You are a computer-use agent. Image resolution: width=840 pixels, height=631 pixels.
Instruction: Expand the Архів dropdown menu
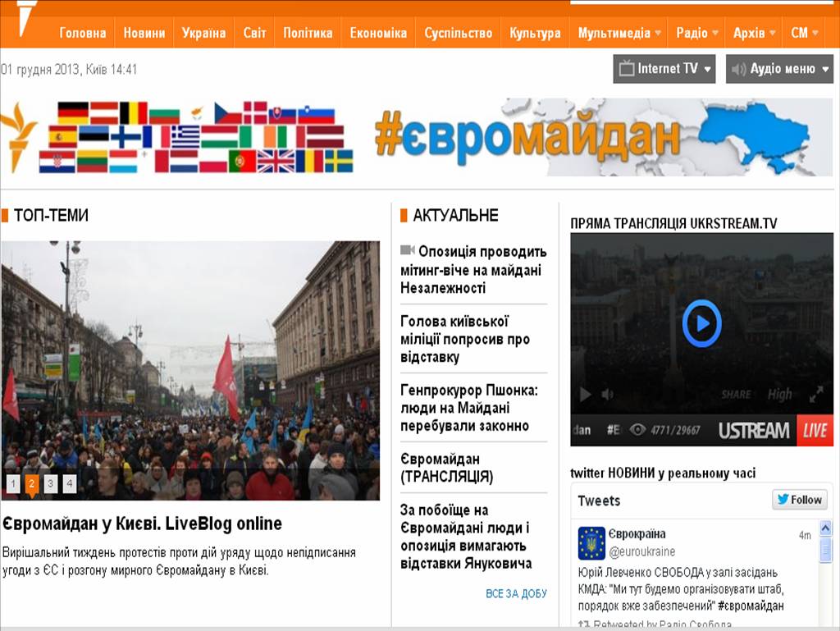click(755, 33)
